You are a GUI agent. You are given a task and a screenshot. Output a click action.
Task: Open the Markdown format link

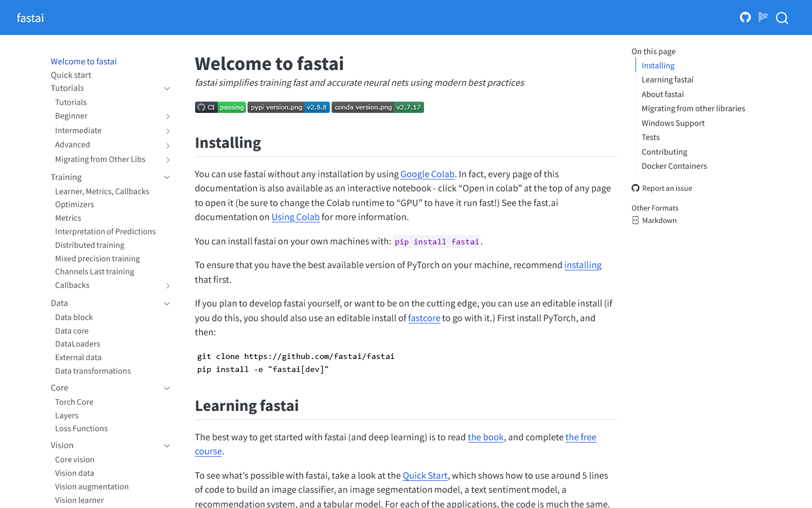[654, 221]
